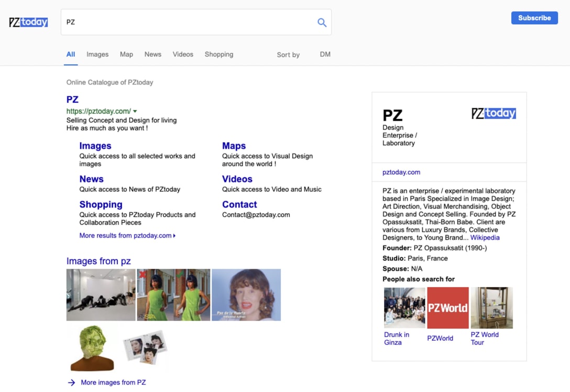Open the Drunk in Ginza group photo
Image resolution: width=570 pixels, height=392 pixels.
[x=404, y=308]
